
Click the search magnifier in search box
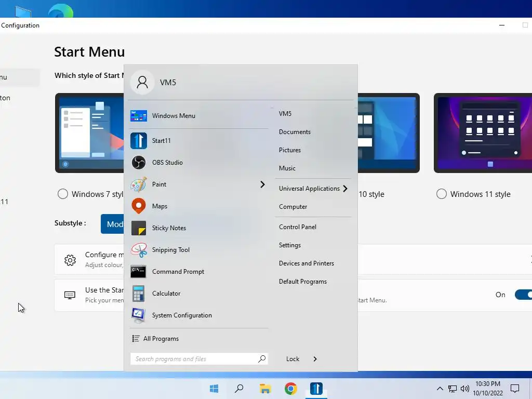click(x=262, y=358)
